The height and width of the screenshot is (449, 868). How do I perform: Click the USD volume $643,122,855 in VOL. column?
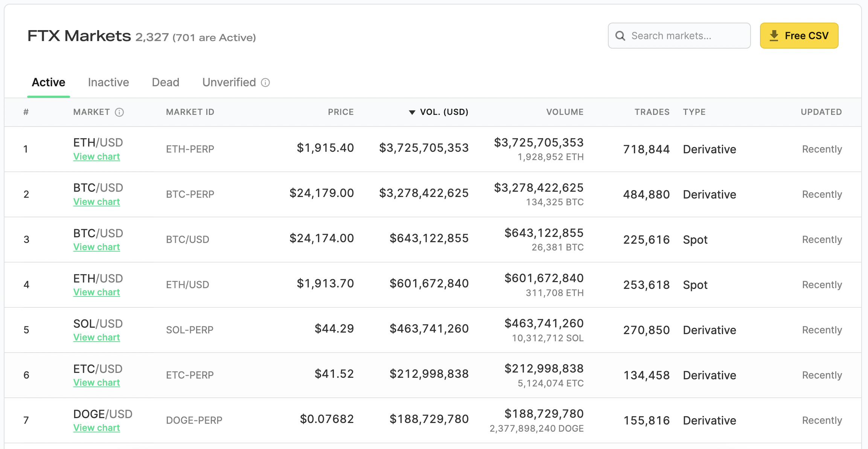[x=429, y=238]
